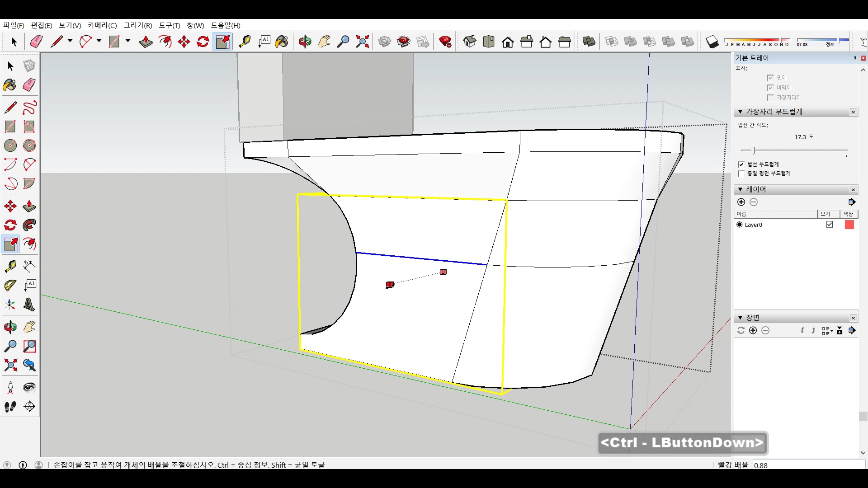
Task: Select the Paint Bucket tool in left toolbar
Action: tap(10, 85)
